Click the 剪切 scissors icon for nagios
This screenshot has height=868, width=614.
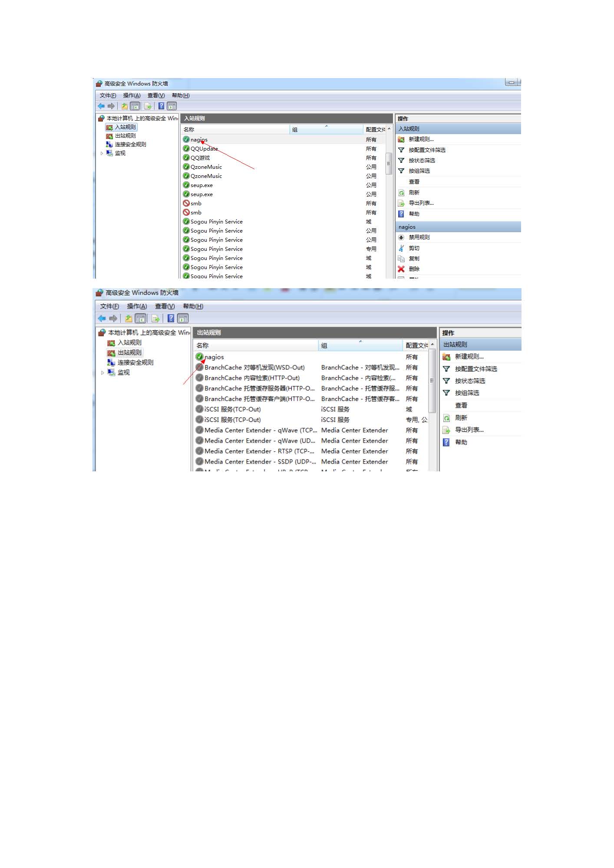(401, 248)
